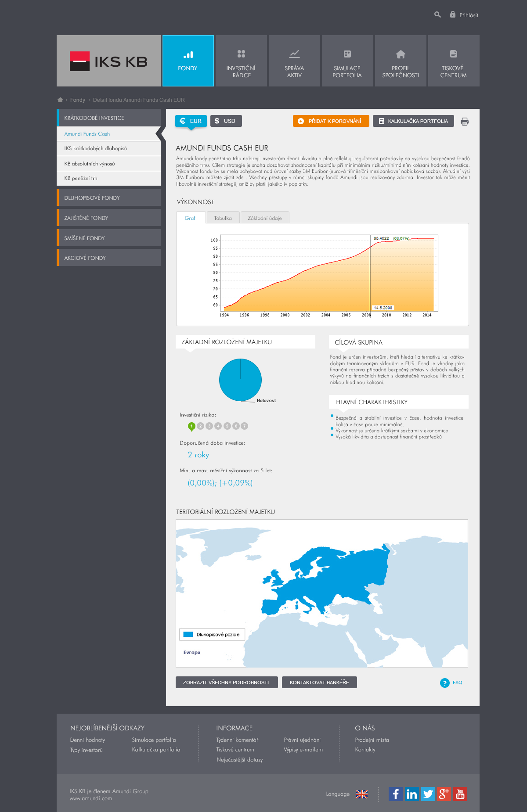Screen dimensions: 527x812
Task: Click the IKS KB logo
Action: 108,61
